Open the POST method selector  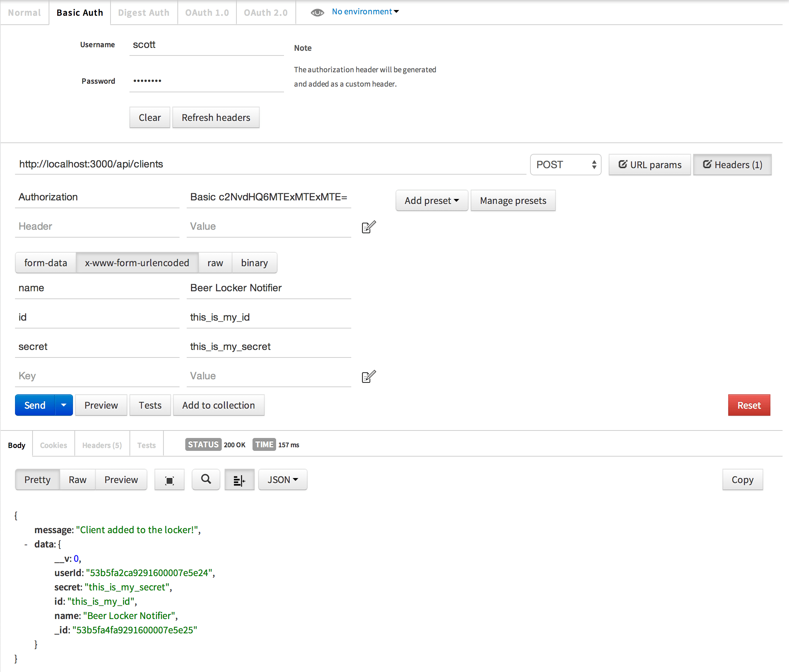(565, 165)
